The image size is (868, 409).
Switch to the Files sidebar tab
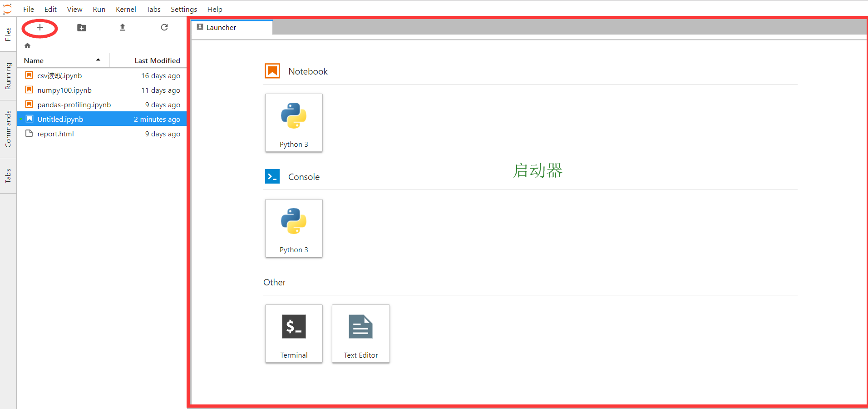point(8,35)
